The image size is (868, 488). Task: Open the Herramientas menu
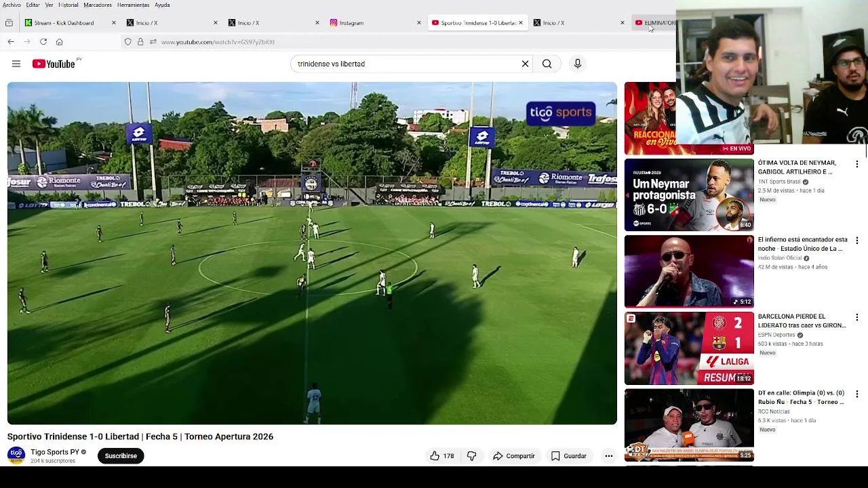click(x=133, y=5)
